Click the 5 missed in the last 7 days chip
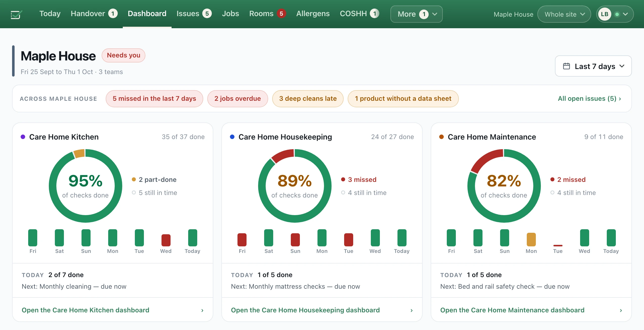 click(x=154, y=98)
